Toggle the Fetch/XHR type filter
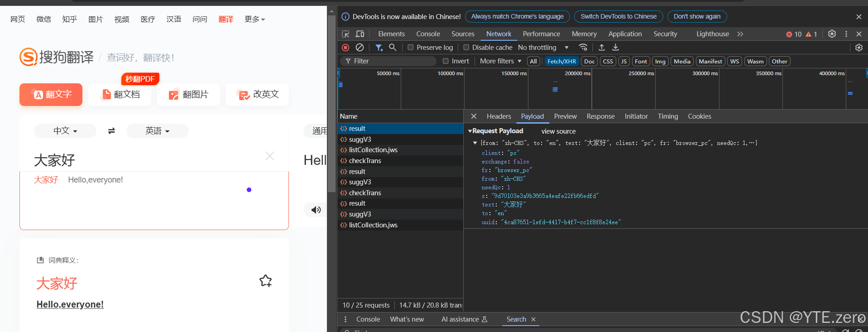 click(561, 61)
